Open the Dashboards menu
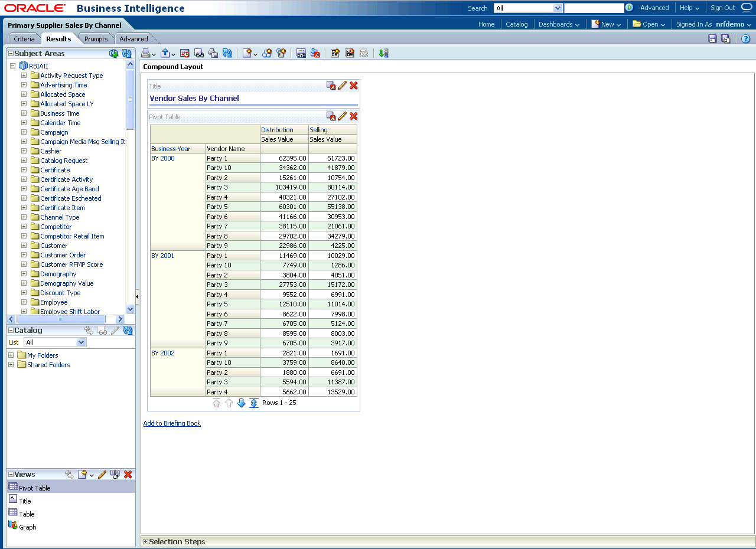 559,24
